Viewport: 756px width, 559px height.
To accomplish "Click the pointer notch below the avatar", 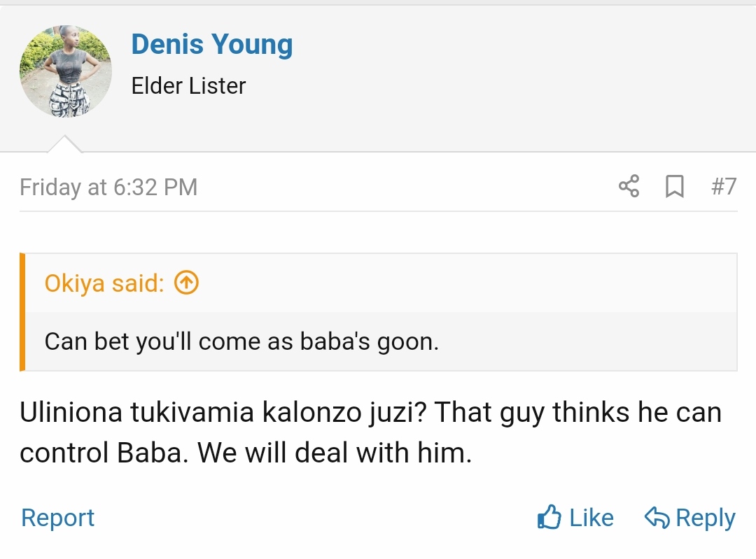I will (64, 144).
